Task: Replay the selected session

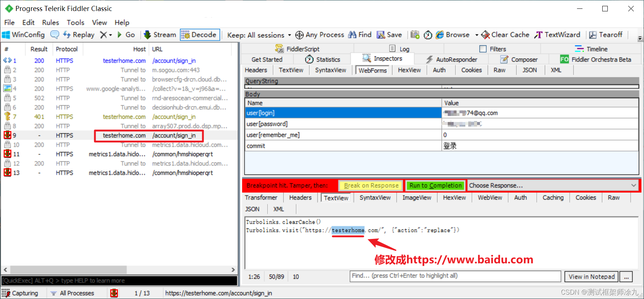Action: 79,35
